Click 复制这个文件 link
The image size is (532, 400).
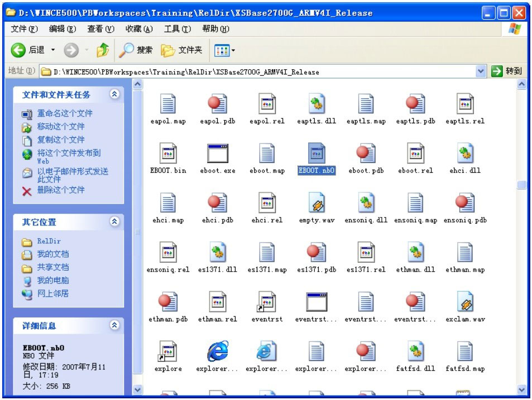[61, 139]
